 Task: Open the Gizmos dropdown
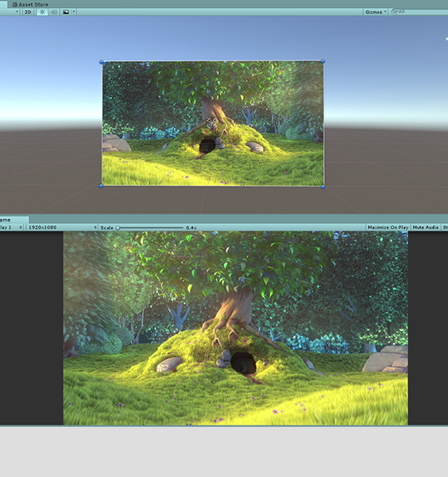376,12
